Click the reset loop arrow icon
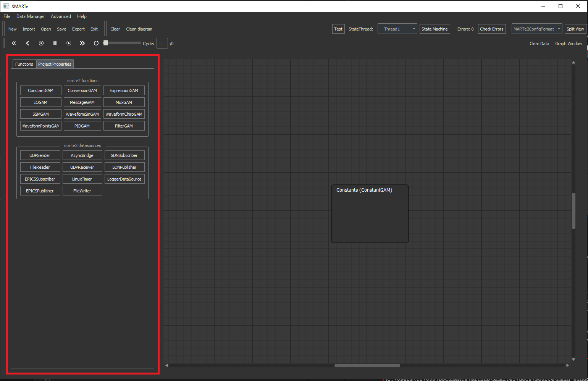The height and width of the screenshot is (381, 588). (x=96, y=43)
